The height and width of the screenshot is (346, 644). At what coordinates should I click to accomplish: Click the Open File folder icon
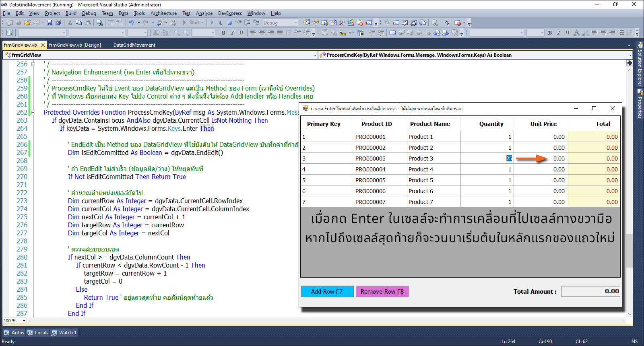click(27, 23)
